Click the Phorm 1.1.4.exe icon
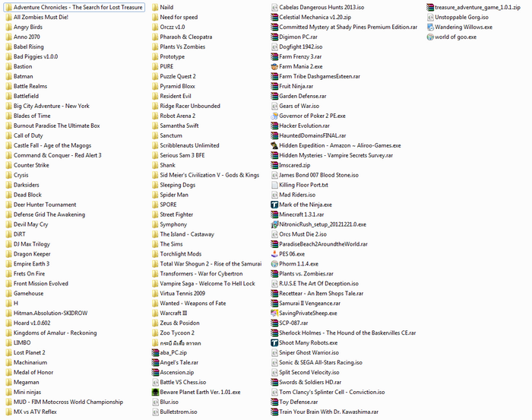Viewport: 532px width, 420px height. [x=274, y=264]
